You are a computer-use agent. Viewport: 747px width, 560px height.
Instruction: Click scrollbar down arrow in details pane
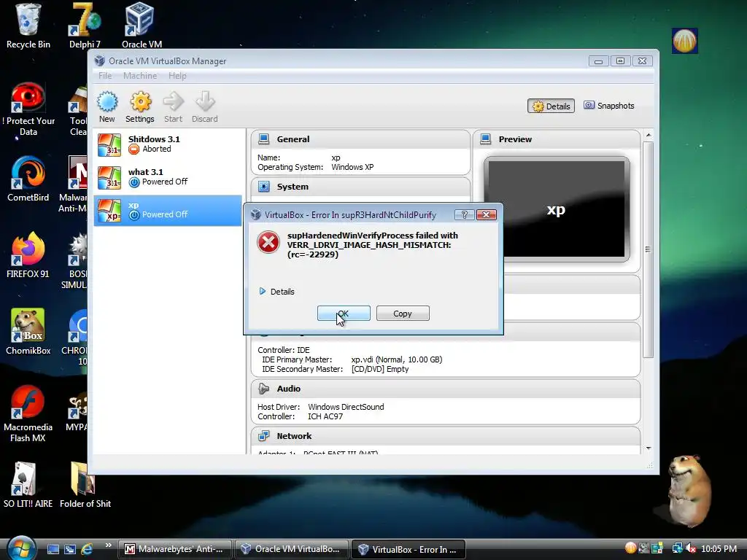[x=648, y=448]
